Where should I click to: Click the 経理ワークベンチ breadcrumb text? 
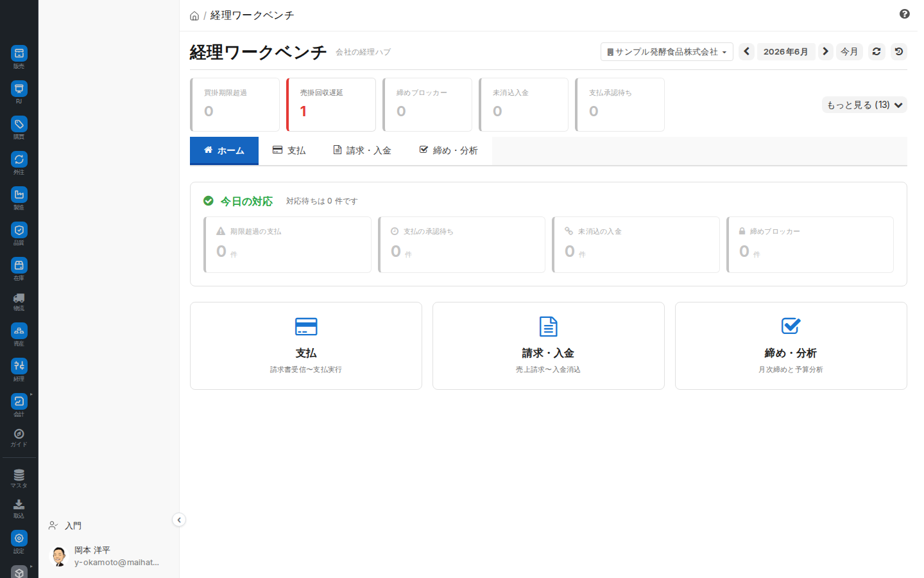pos(252,15)
